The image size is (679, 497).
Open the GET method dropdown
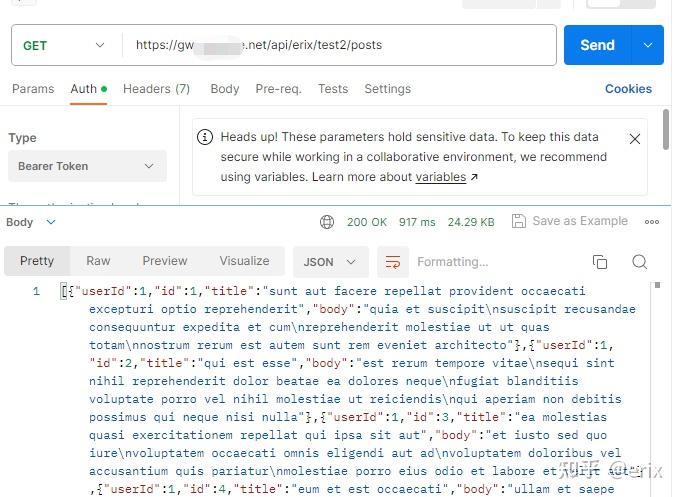(x=64, y=45)
